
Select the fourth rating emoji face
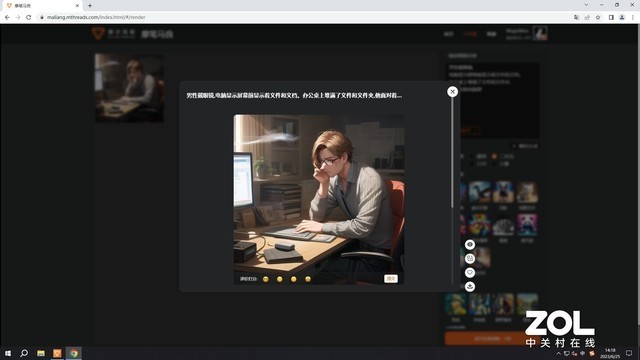[x=308, y=279]
